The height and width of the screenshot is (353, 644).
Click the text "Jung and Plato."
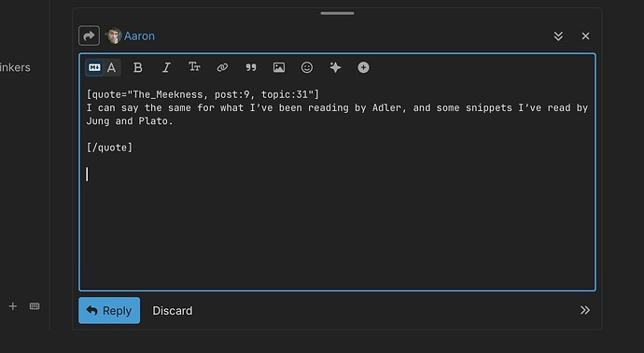click(130, 121)
